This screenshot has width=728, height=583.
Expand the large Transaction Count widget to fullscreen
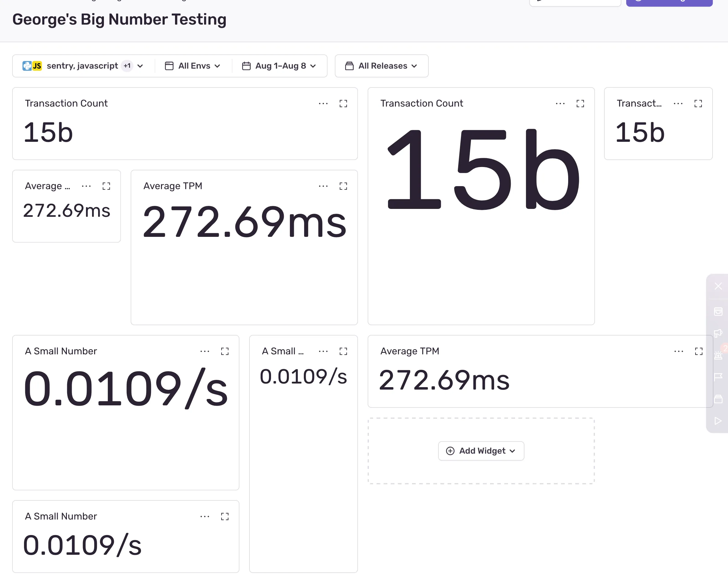point(580,104)
